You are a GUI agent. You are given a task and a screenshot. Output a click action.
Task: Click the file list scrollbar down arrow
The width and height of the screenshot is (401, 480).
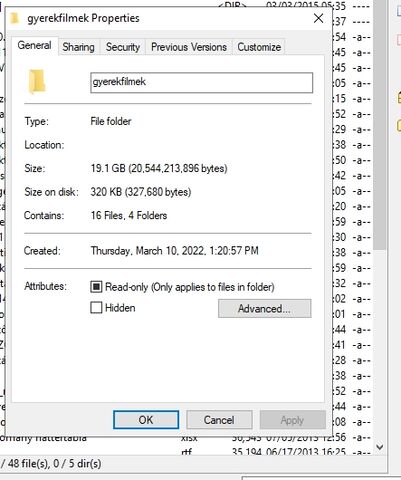click(x=380, y=447)
